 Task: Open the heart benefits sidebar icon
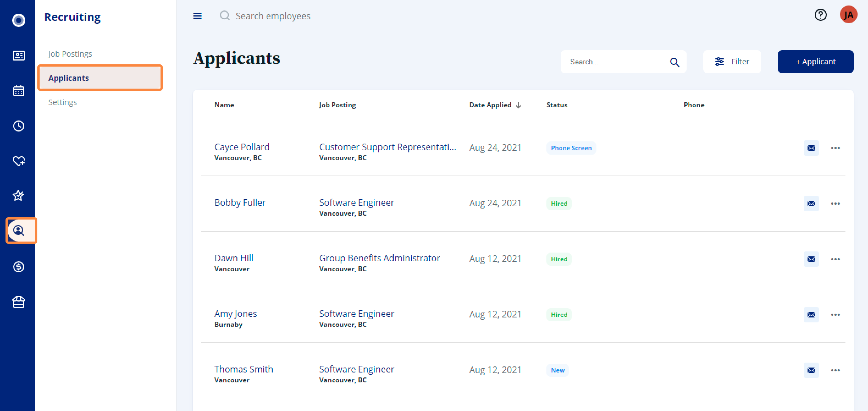pyautogui.click(x=18, y=161)
